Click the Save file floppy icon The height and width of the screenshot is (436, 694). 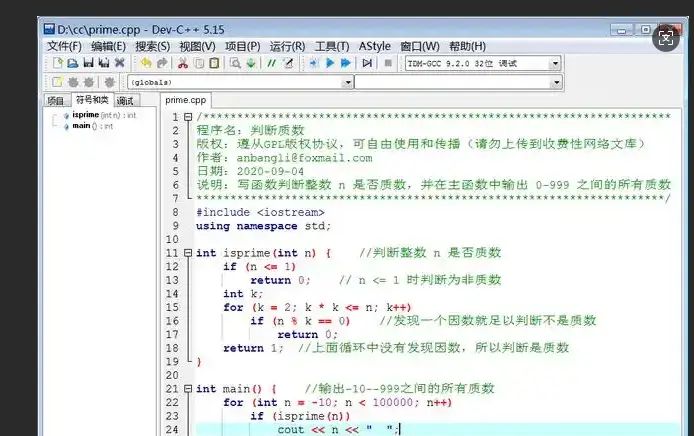[89, 63]
